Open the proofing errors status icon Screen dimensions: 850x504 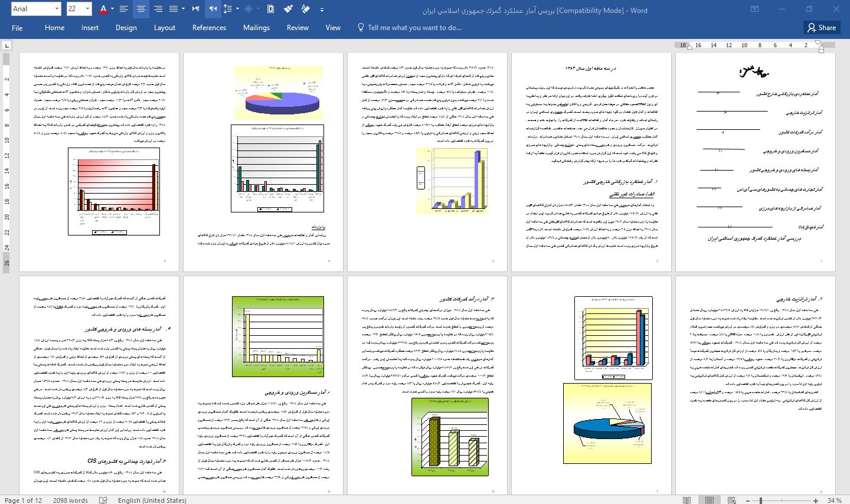click(103, 500)
